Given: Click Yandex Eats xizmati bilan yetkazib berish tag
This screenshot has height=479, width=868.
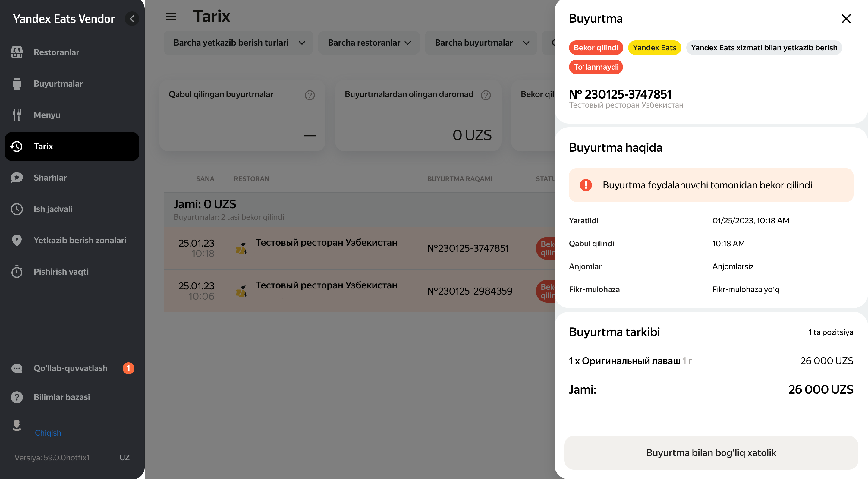Looking at the screenshot, I should [x=764, y=48].
